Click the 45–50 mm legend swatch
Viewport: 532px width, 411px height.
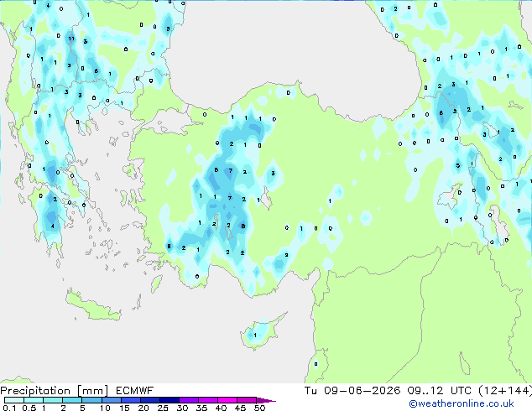(247, 400)
